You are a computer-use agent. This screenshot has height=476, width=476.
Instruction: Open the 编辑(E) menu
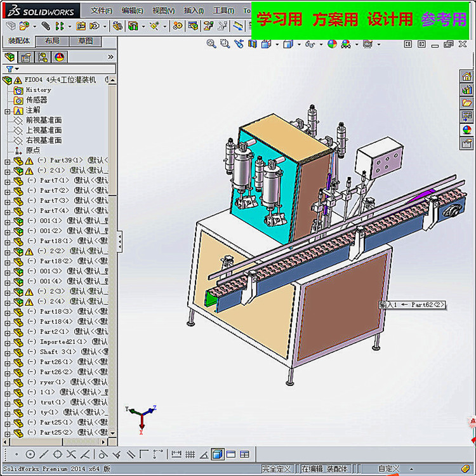pyautogui.click(x=133, y=11)
